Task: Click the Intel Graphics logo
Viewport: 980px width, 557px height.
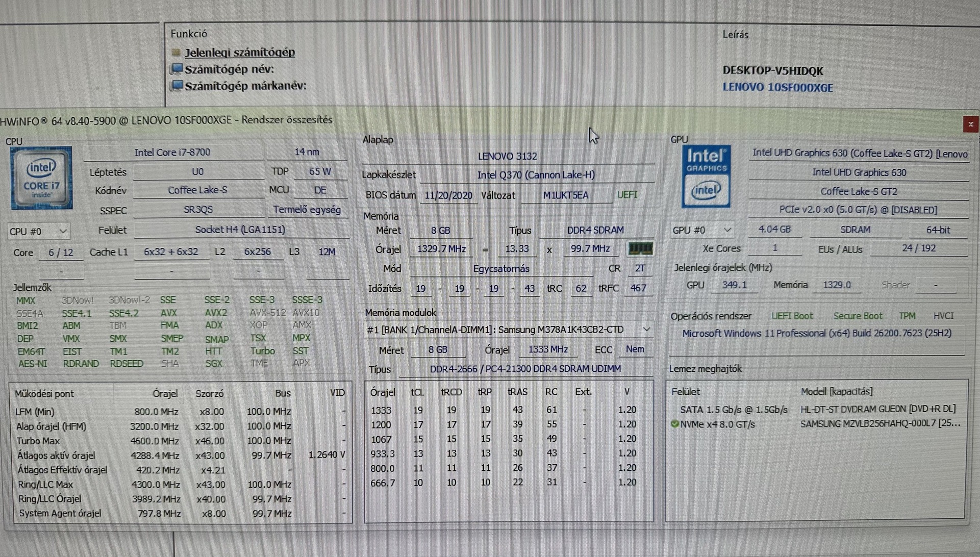Action: point(706,176)
